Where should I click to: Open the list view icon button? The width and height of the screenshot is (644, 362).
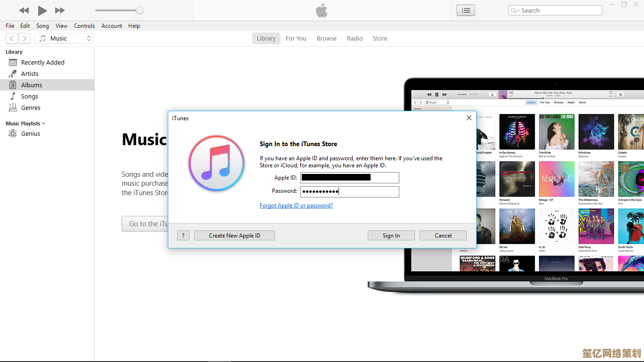pyautogui.click(x=466, y=10)
